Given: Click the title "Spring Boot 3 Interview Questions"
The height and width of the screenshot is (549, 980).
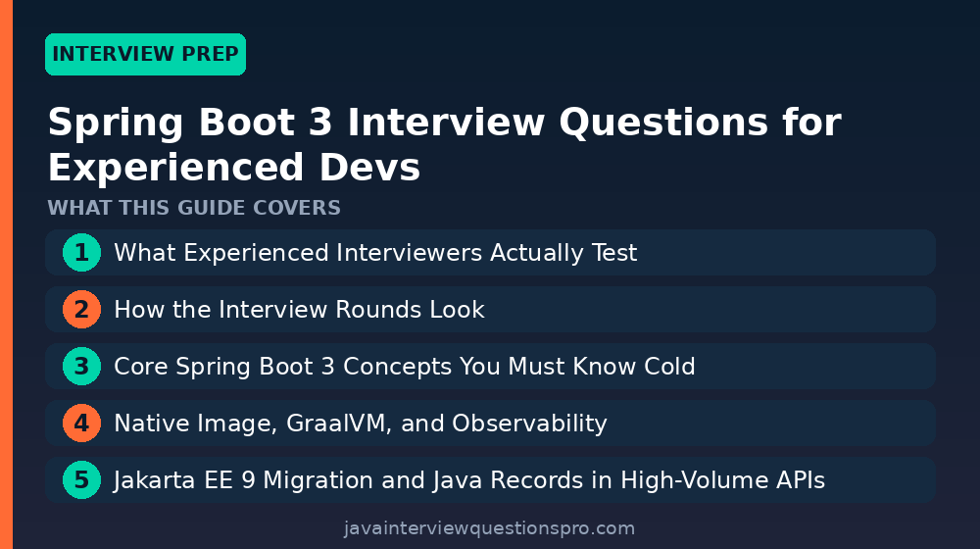Looking at the screenshot, I should 444,144.
